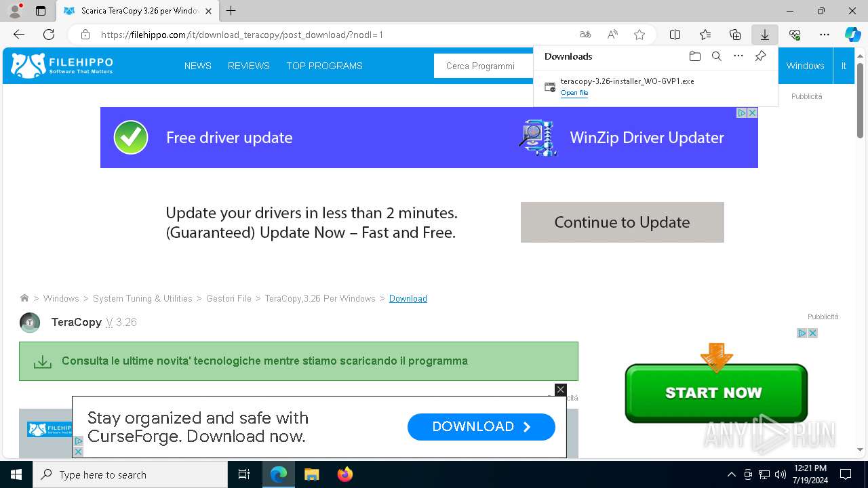868x488 pixels.
Task: Click the FileHippo logo
Action: pyautogui.click(x=62, y=66)
